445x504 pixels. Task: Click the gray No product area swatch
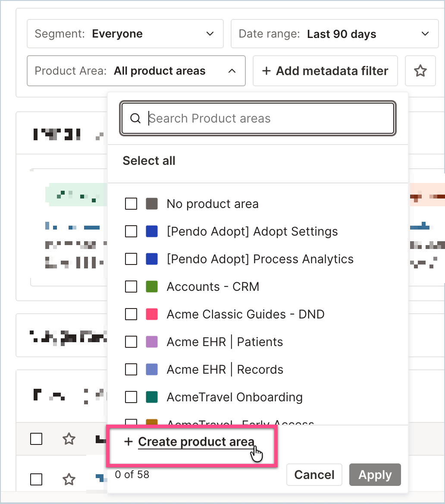(x=152, y=204)
